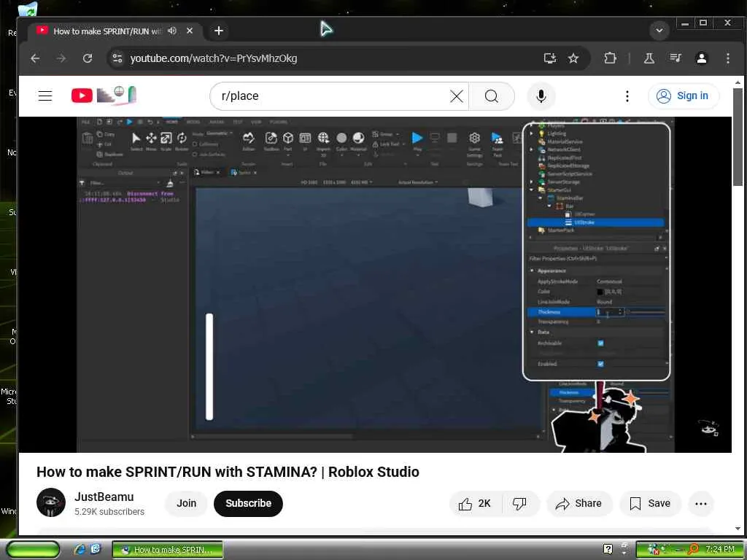Click the install app icon in address bar
This screenshot has width=747, height=560.
[550, 58]
